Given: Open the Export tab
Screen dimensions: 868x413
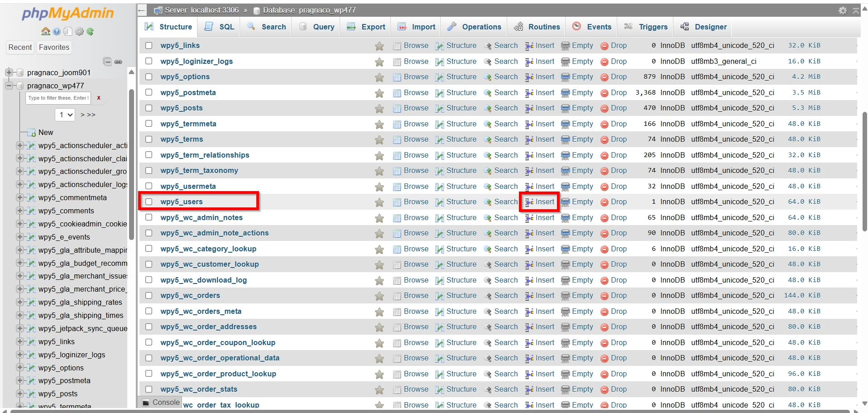Looking at the screenshot, I should click(x=366, y=27).
